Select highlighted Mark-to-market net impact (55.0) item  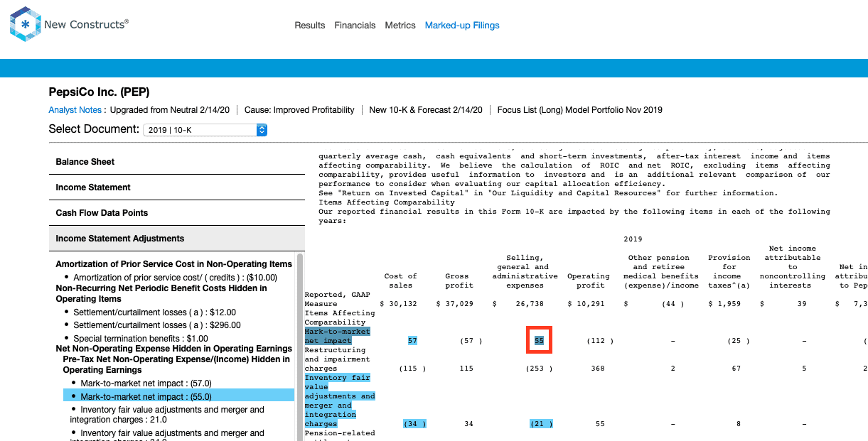click(x=178, y=396)
